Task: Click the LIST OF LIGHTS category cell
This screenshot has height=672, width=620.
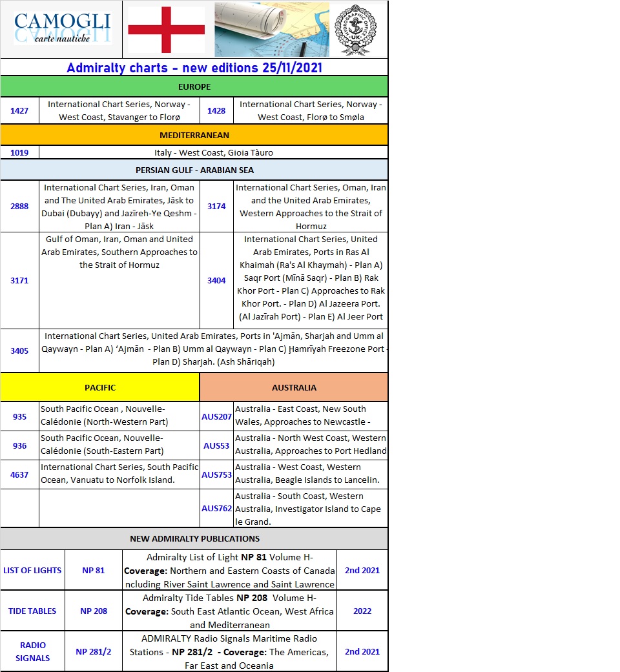Action: (32, 571)
